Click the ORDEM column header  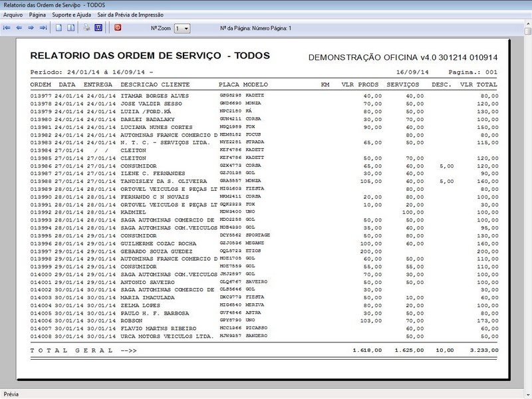41,84
